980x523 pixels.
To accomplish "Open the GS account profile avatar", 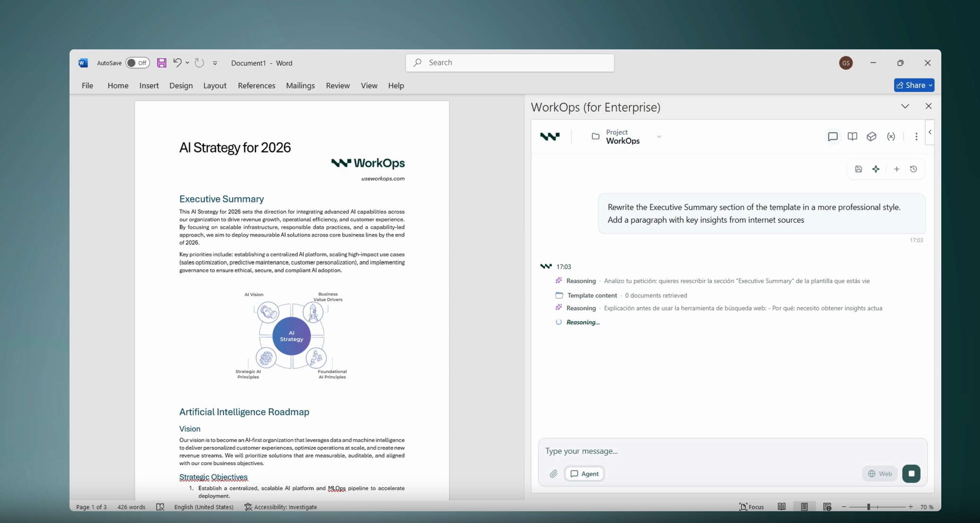I will tap(846, 63).
